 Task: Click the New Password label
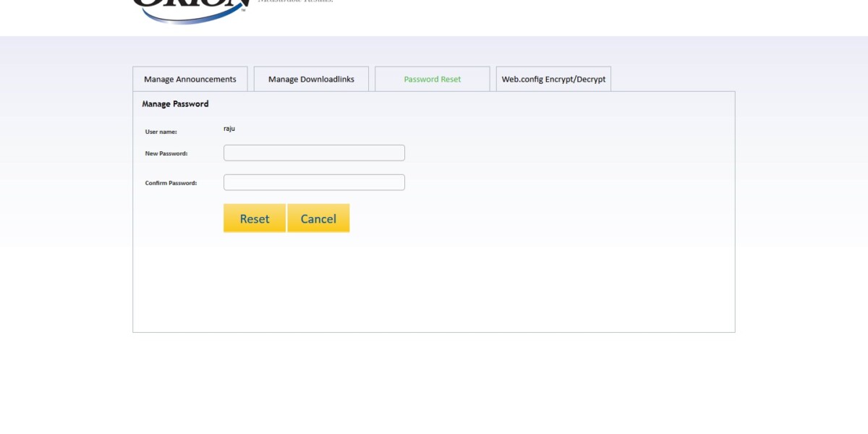pyautogui.click(x=166, y=154)
